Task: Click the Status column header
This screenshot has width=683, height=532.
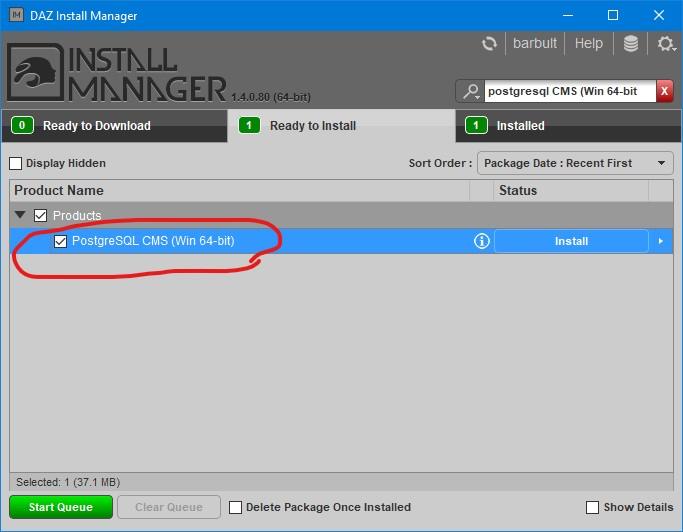Action: (571, 191)
